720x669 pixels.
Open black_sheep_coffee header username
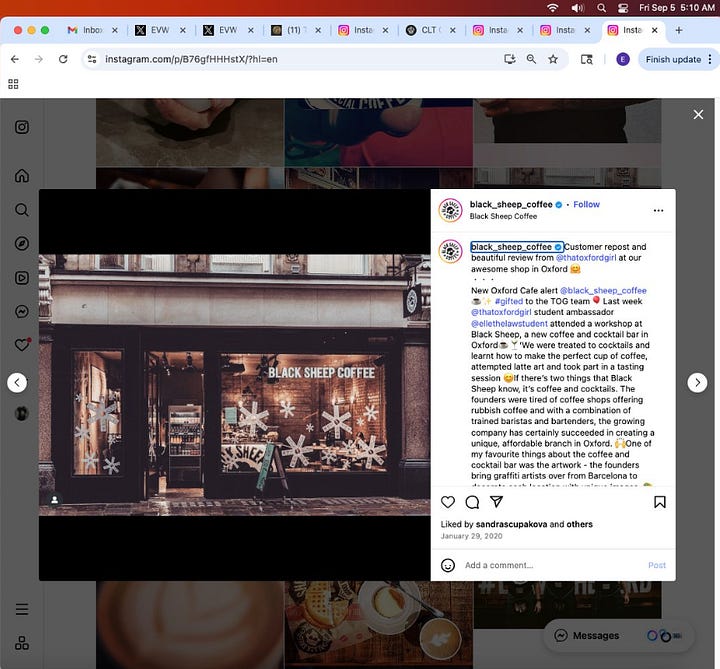[x=511, y=204]
